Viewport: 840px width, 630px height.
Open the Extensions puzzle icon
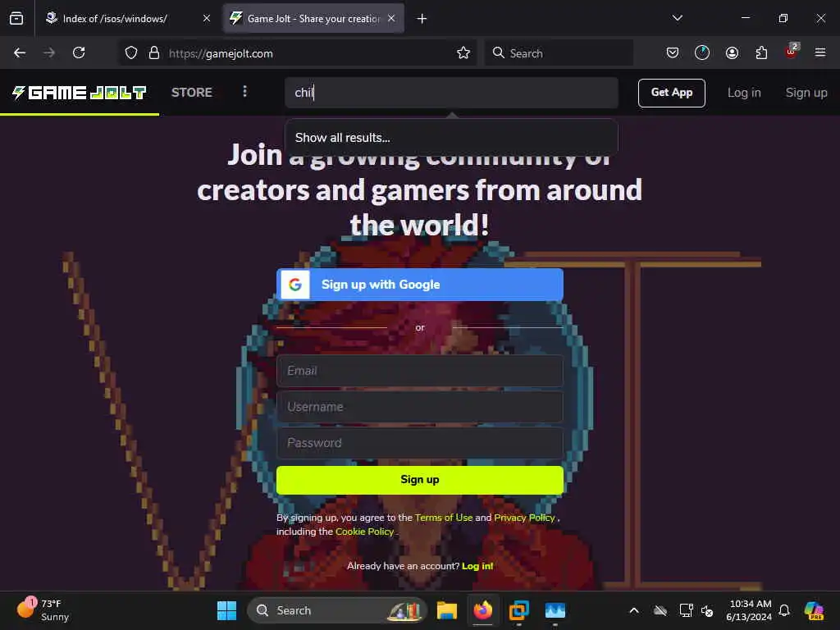761,52
